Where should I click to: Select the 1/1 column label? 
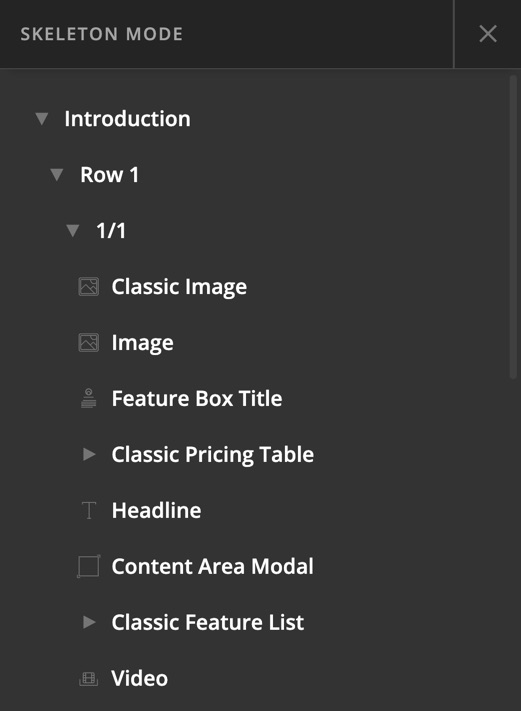coord(111,230)
